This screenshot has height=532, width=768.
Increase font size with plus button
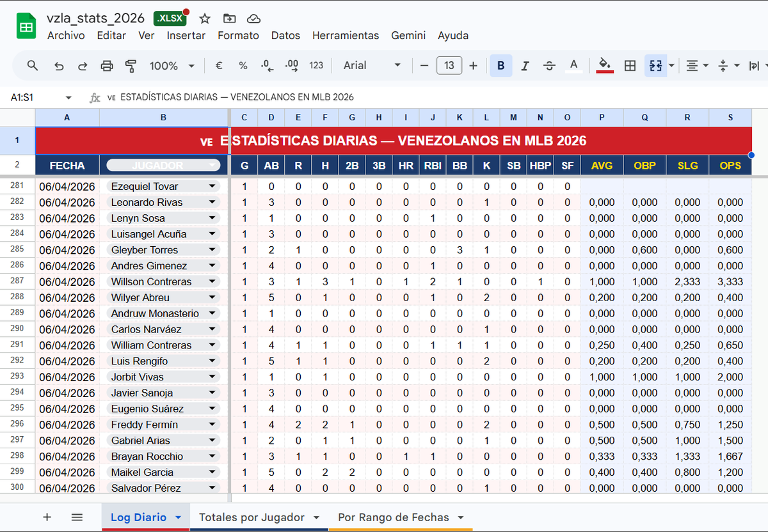474,65
